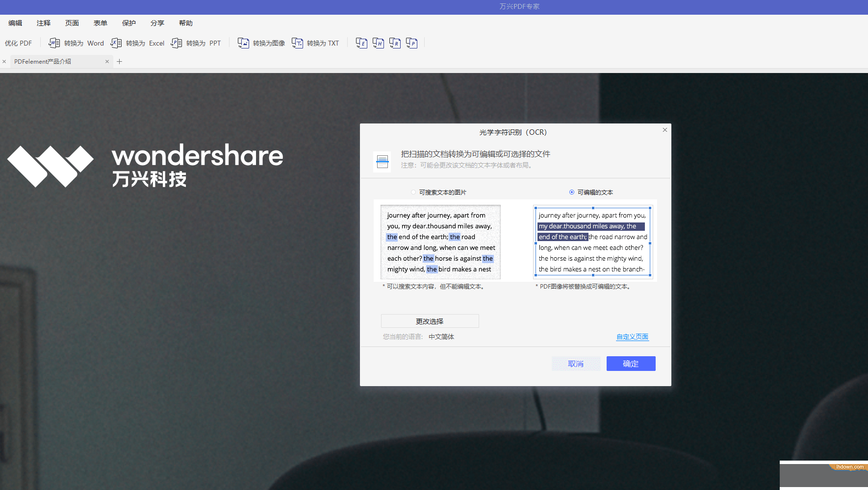
Task: Open the 帮助 menu
Action: (x=186, y=23)
